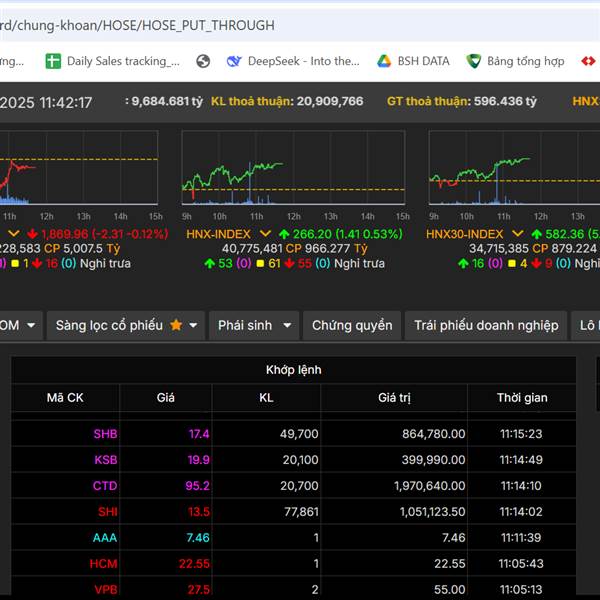Click the SHB stock symbol
Screen dimensions: 600x600
(105, 434)
